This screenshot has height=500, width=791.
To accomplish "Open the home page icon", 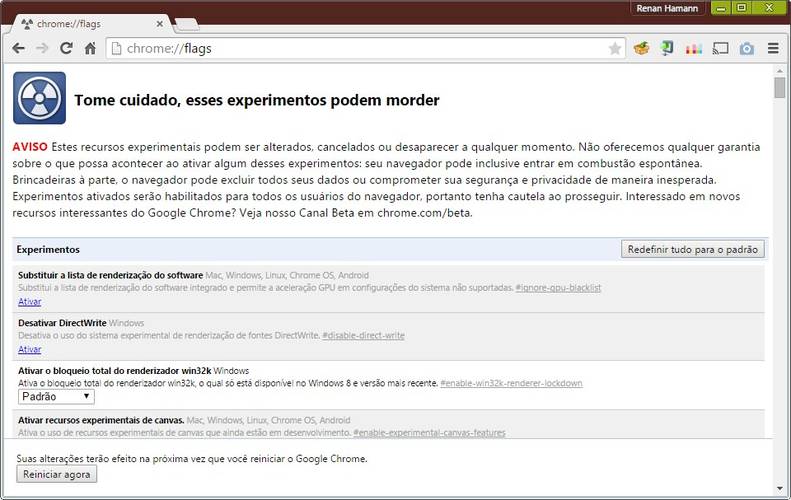I will tap(90, 48).
